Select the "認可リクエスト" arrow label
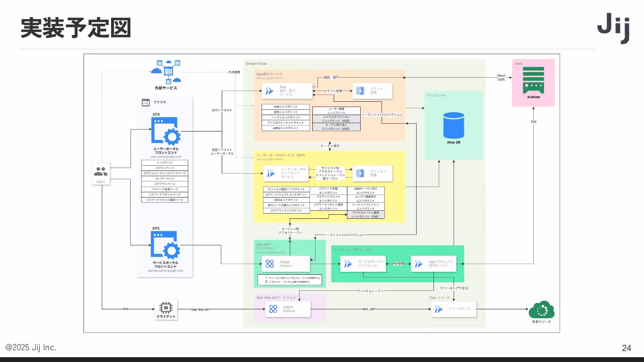 (x=222, y=110)
